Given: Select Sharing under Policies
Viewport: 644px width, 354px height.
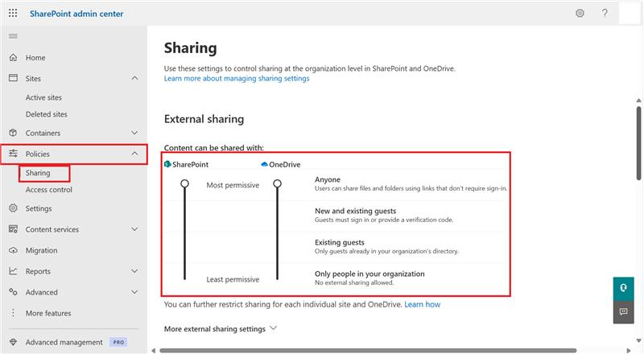Looking at the screenshot, I should point(38,173).
